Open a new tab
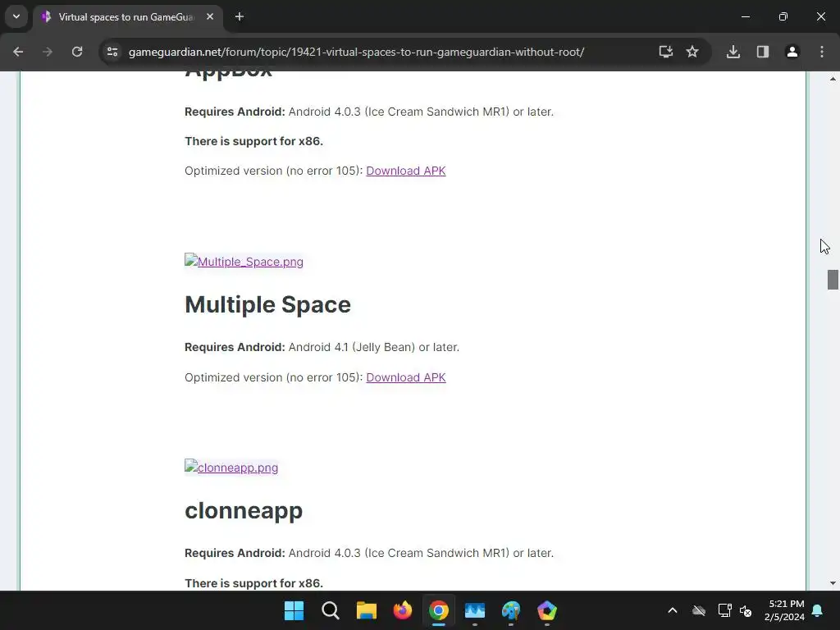This screenshot has width=840, height=630. 240,16
